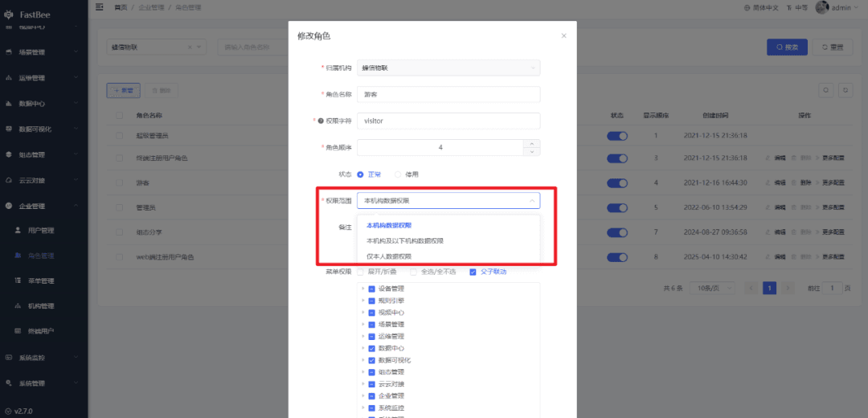Image resolution: width=868 pixels, height=418 pixels.
Task: Click the 角色名称 field containing 游客
Action: pos(448,94)
